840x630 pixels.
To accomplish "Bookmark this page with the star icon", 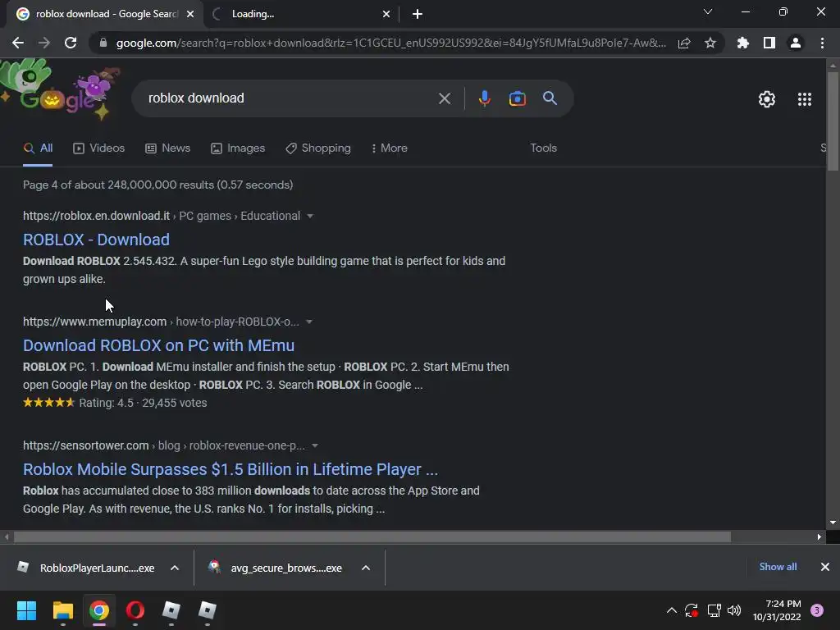I will click(710, 43).
